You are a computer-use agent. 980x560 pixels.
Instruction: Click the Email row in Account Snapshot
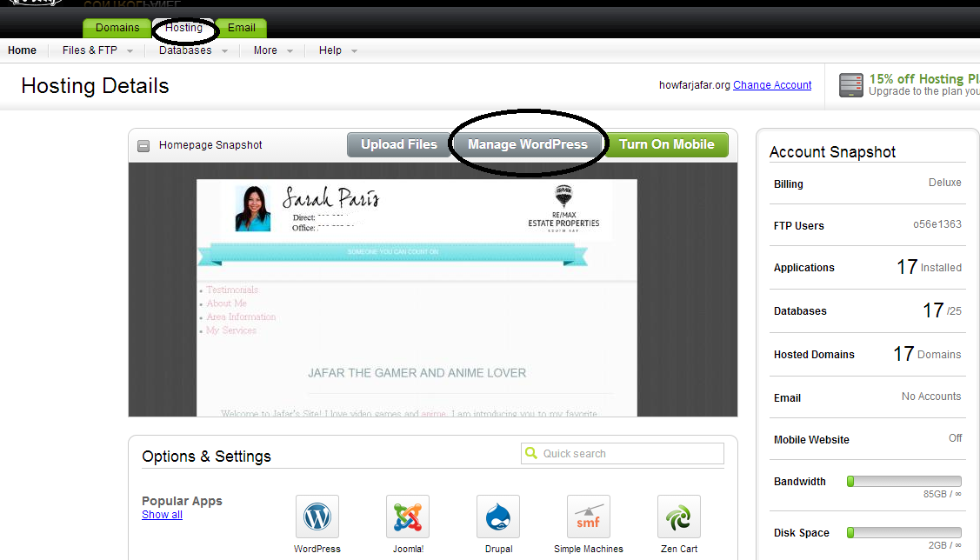(868, 397)
